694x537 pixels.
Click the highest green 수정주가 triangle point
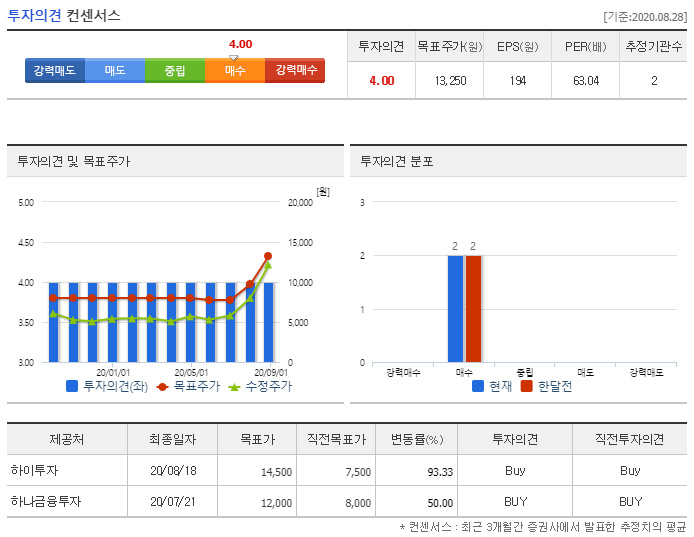pyautogui.click(x=268, y=265)
